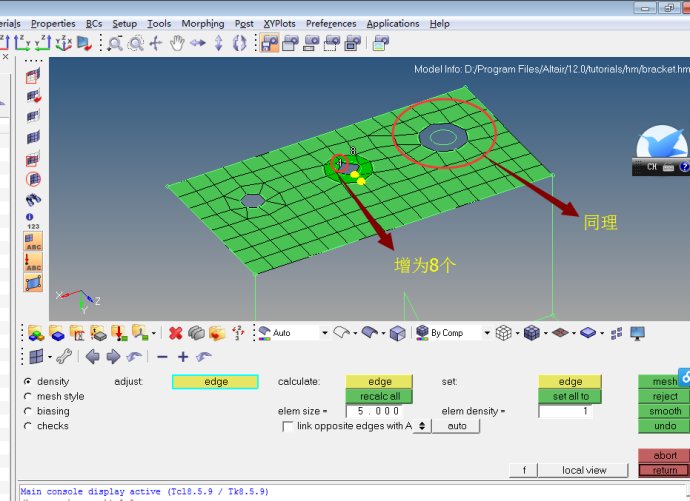Viewport: 690px width, 501px height.
Task: Click the XYZ isometric view icon
Action: point(64,43)
